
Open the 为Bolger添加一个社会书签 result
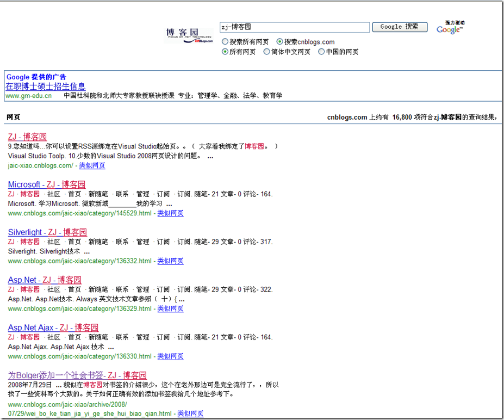[x=77, y=375]
